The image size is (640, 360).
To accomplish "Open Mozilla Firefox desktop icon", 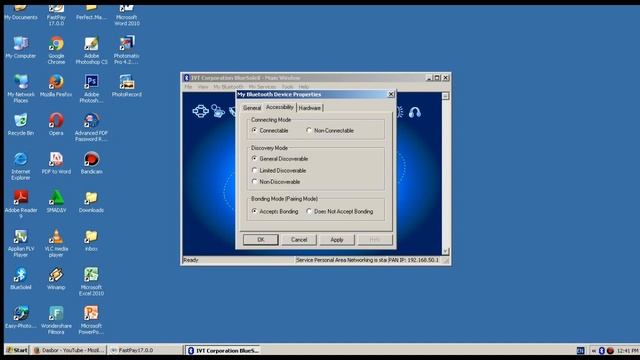I will 56,86.
